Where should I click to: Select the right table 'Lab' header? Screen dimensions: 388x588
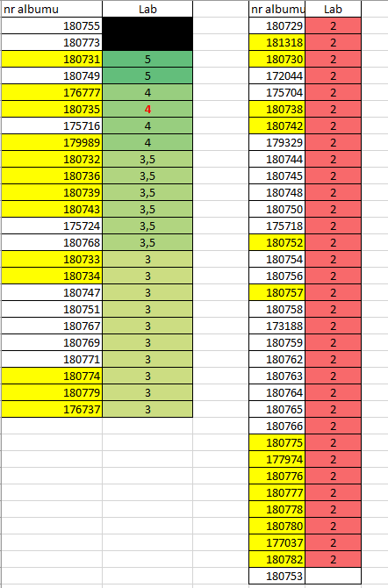tap(334, 9)
